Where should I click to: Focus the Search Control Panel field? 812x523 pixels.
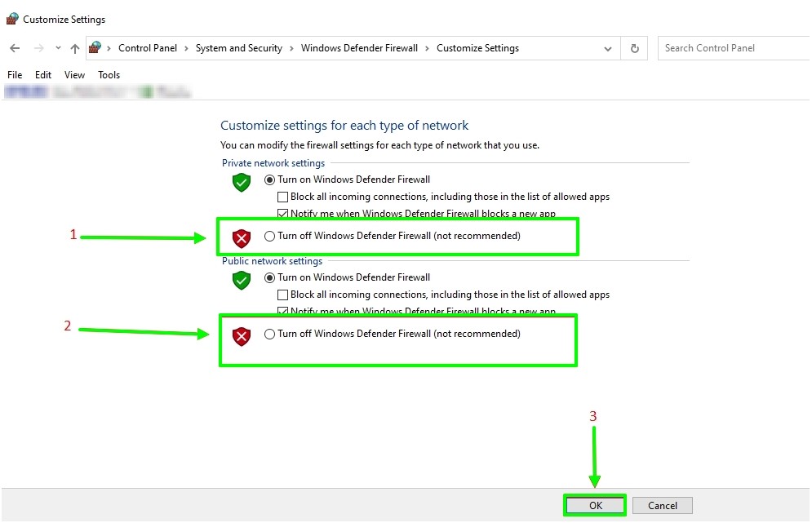[x=734, y=48]
